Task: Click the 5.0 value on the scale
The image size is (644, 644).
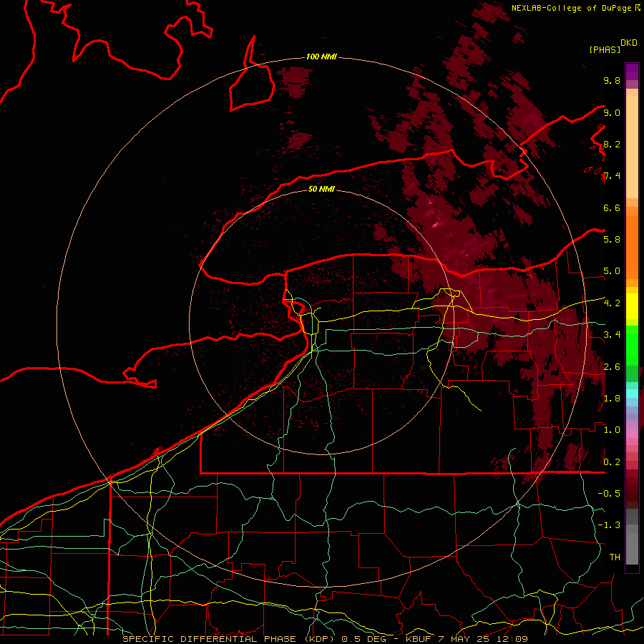Action: point(612,271)
